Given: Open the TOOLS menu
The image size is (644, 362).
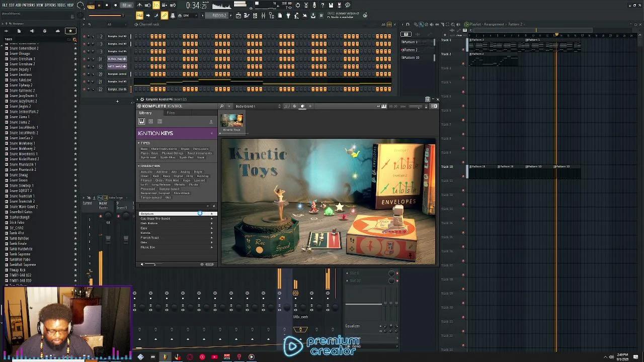Looking at the screenshot, I should point(61,5).
